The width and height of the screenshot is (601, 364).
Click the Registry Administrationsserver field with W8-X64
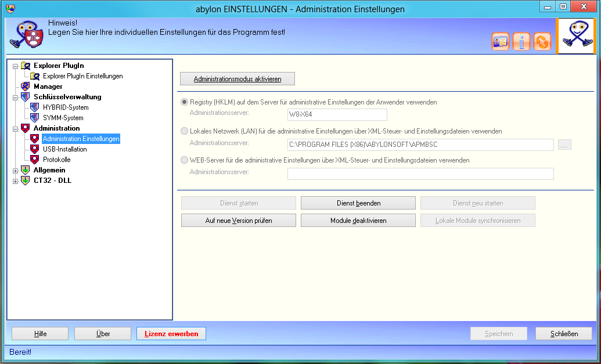[337, 114]
